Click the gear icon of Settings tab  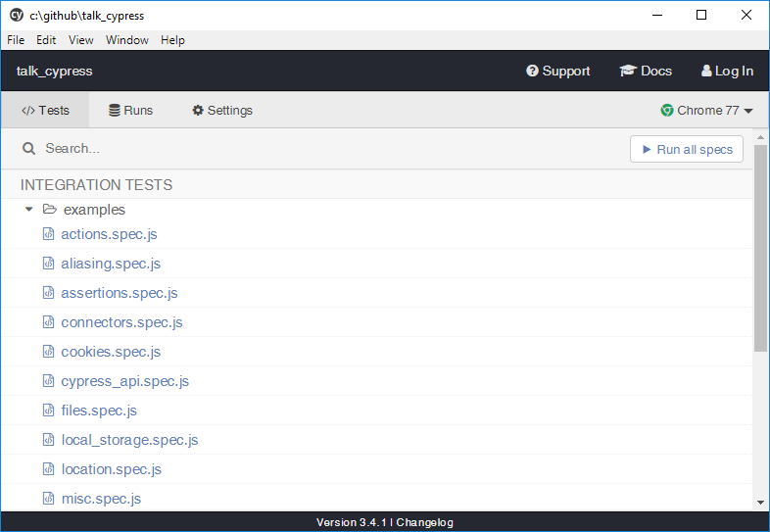pos(198,110)
